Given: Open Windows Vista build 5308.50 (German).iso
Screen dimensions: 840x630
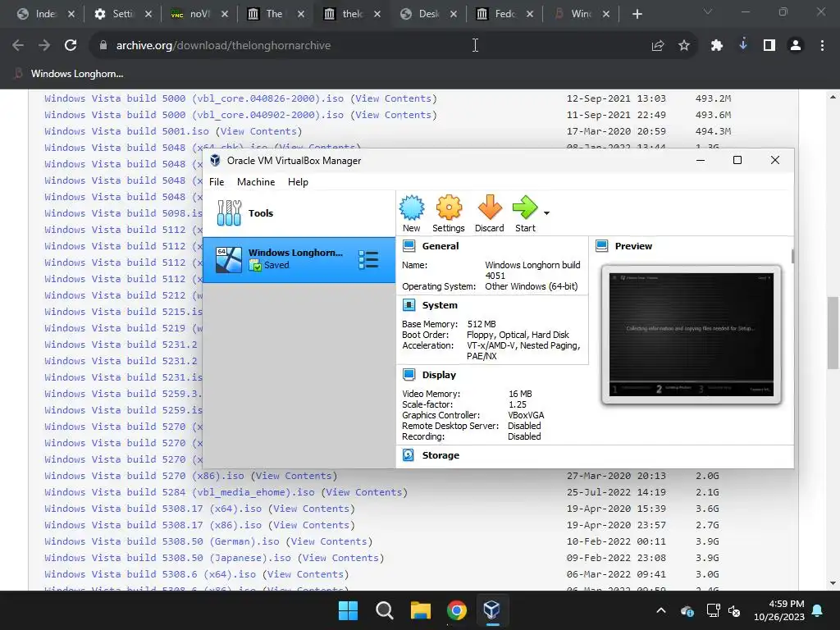Looking at the screenshot, I should 162,541.
